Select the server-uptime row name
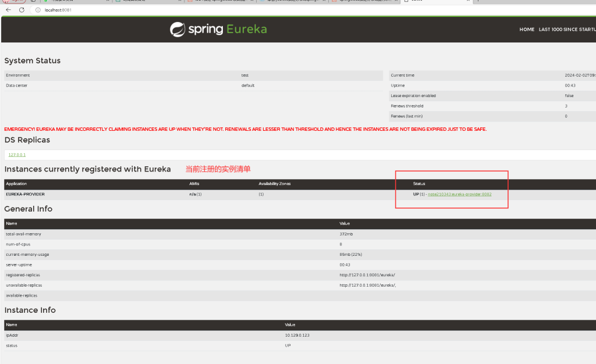This screenshot has width=596, height=364. 19,265
